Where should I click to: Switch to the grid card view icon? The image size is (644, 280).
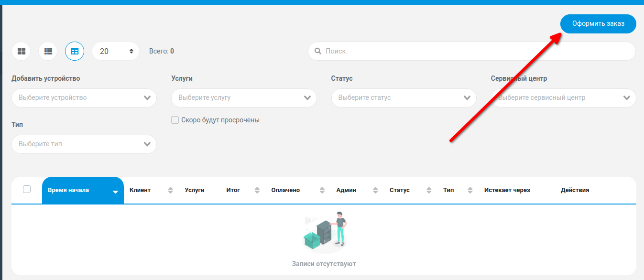click(21, 51)
